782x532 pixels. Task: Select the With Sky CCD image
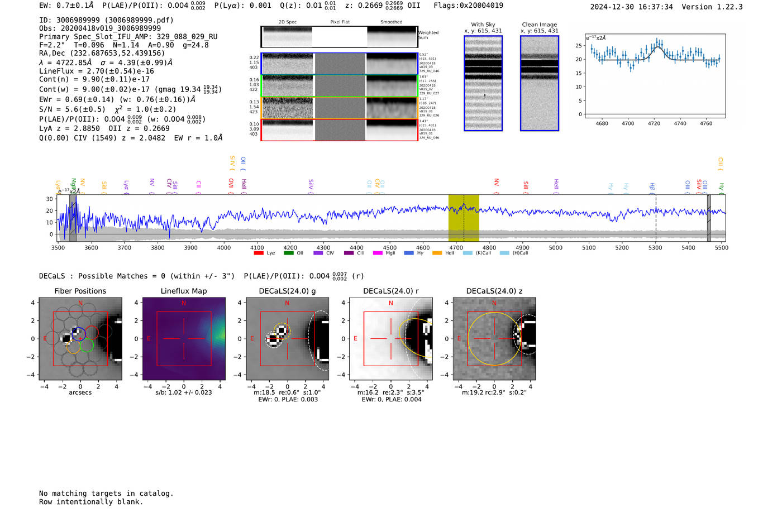(x=483, y=83)
